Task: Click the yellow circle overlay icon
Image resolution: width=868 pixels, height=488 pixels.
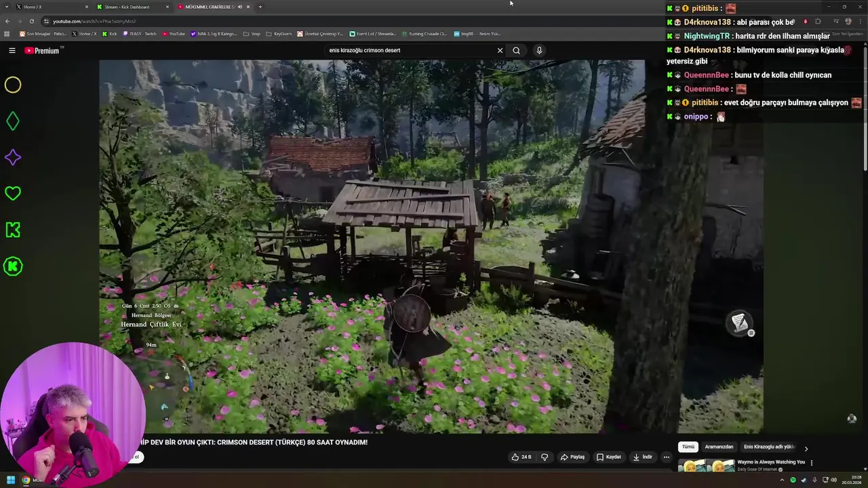Action: click(13, 85)
